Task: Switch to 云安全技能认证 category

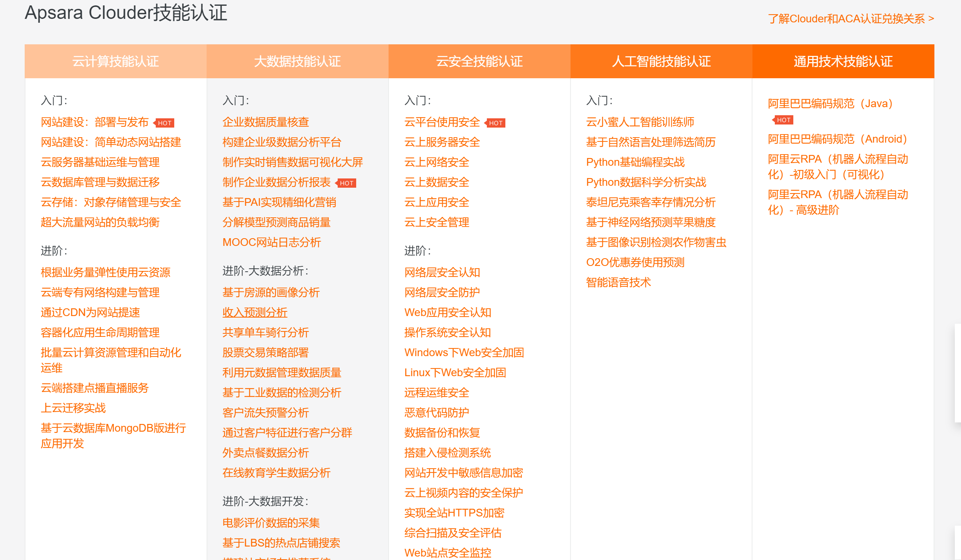Action: (x=479, y=61)
